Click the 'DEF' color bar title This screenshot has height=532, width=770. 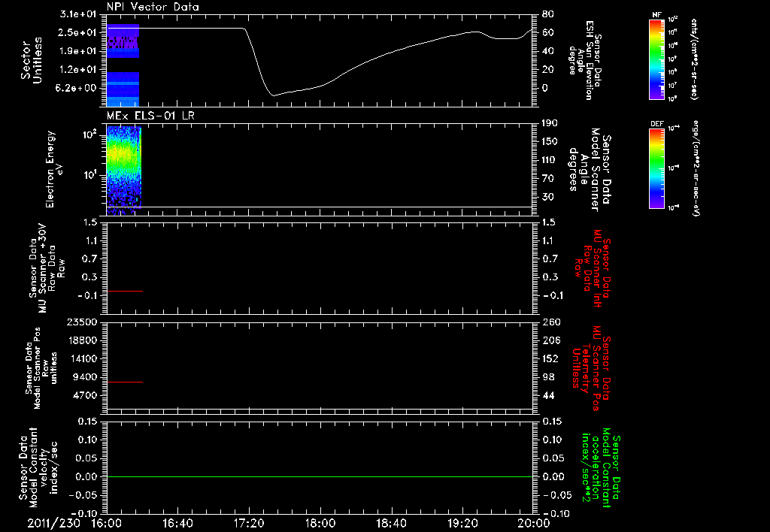(657, 124)
